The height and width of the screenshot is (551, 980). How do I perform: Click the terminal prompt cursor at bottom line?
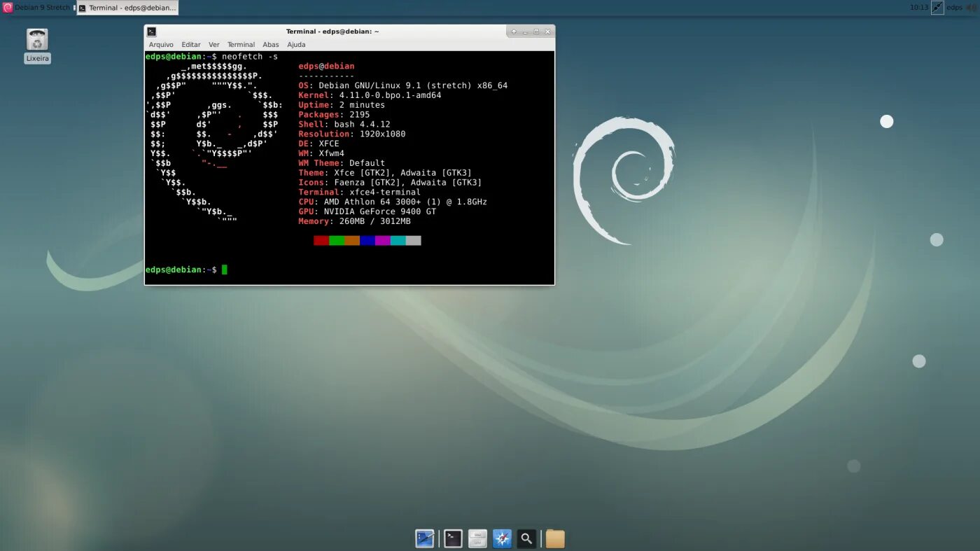coord(225,270)
